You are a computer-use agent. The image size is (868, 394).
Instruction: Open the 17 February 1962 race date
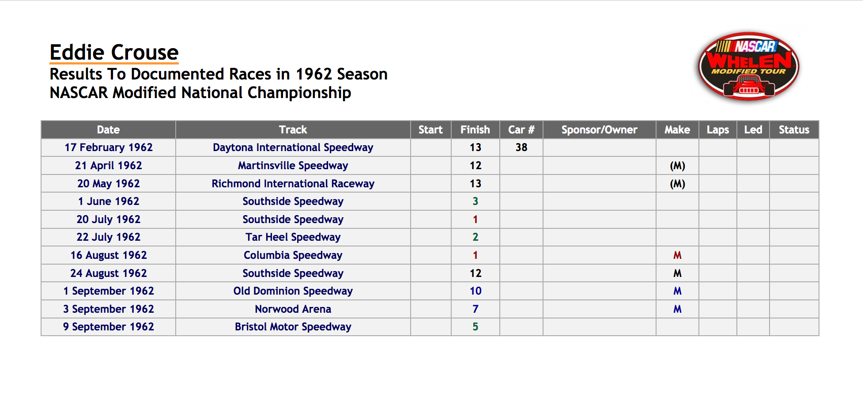pos(109,148)
